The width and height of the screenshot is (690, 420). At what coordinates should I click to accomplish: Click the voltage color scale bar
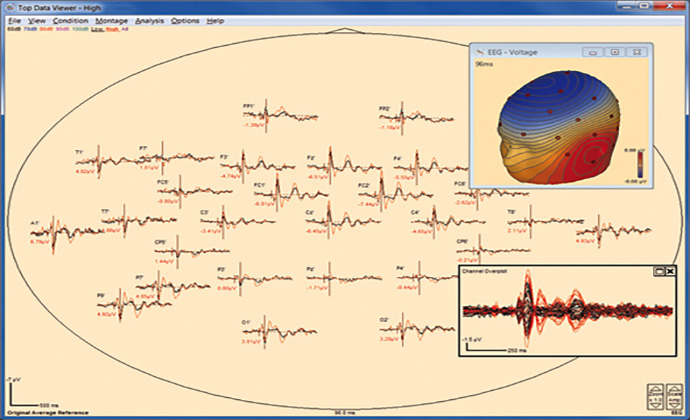640,159
